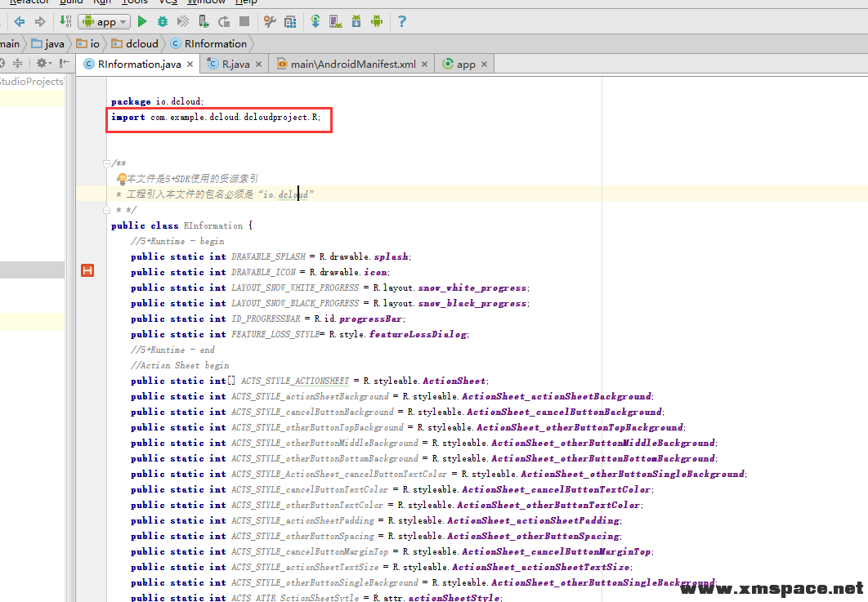This screenshot has width=868, height=602.
Task: Click the rerun icon in toolbar
Action: click(224, 21)
